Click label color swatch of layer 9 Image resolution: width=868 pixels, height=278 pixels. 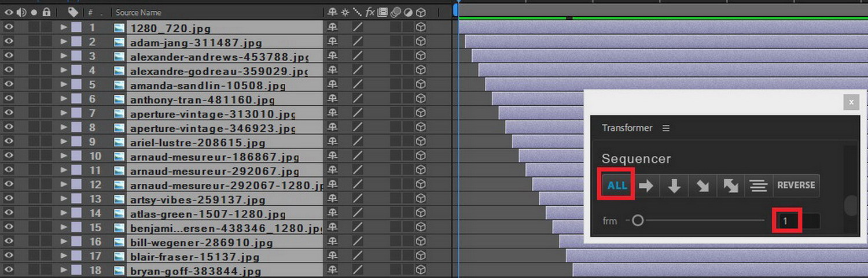76,142
